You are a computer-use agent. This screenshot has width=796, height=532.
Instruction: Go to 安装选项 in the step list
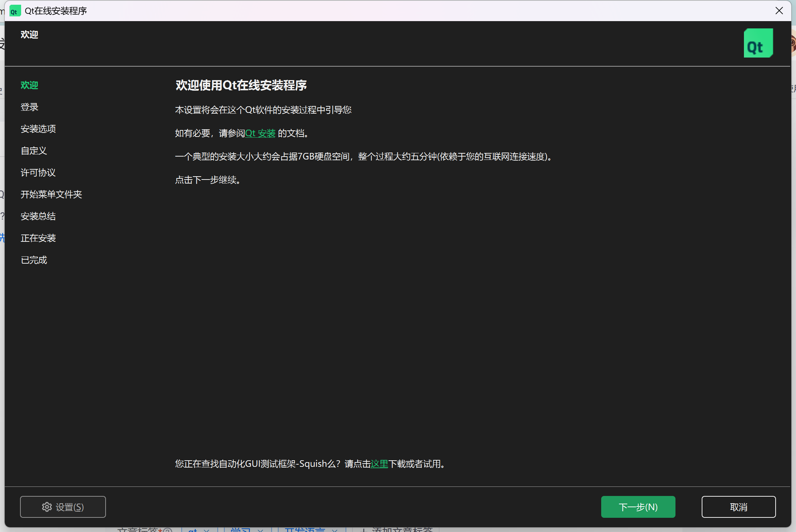coord(38,129)
